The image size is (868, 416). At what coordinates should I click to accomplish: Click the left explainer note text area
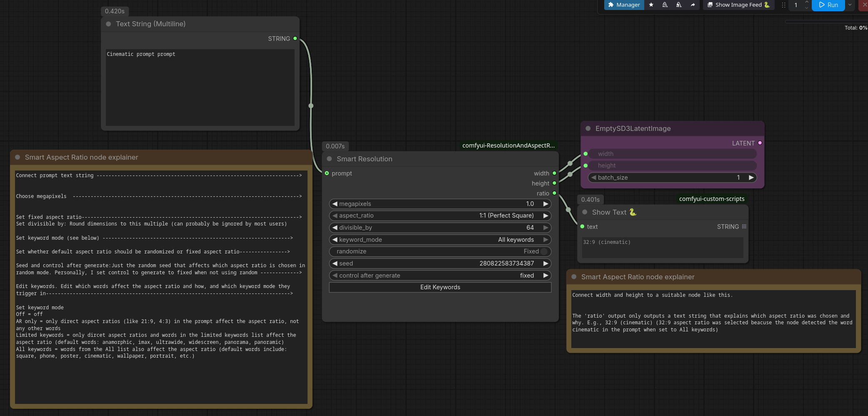click(161, 287)
